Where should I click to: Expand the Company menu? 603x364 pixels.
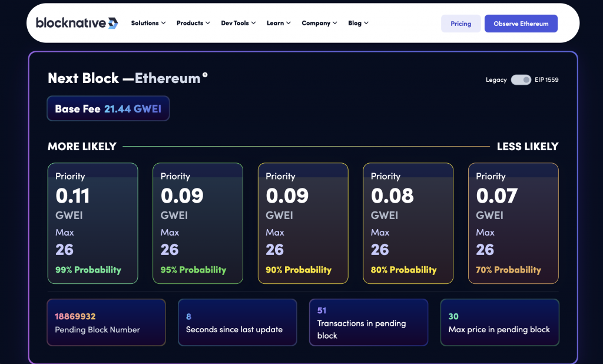pyautogui.click(x=319, y=23)
